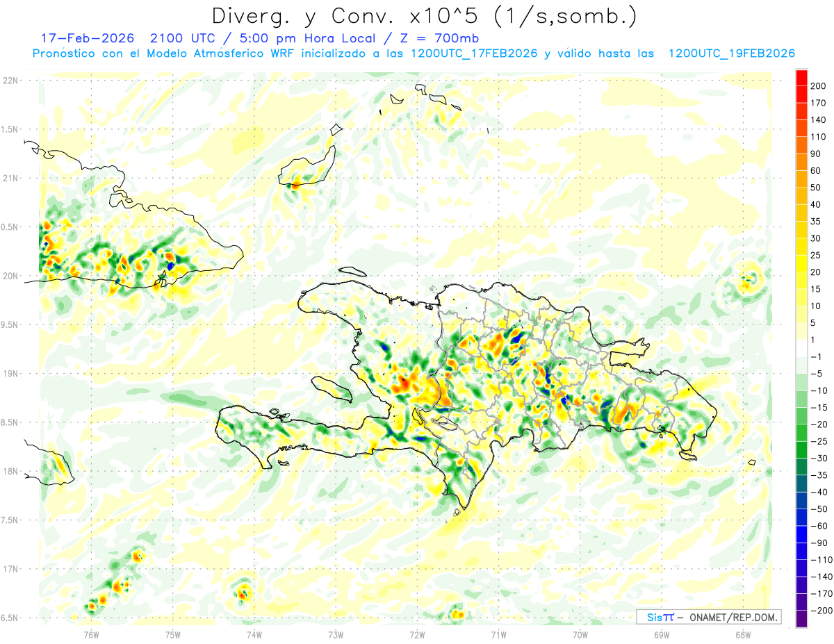This screenshot has width=834, height=644.
Task: Select the '22N' latitude label
Action: coord(10,81)
